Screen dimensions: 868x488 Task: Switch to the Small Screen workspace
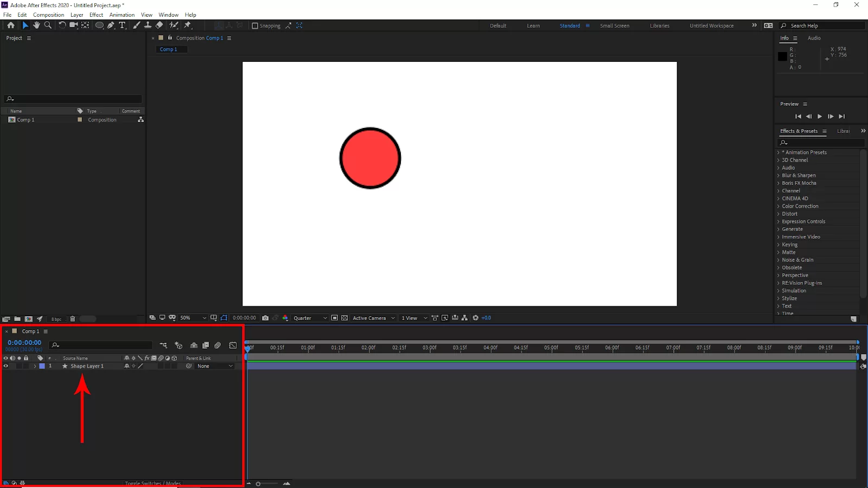coord(615,26)
